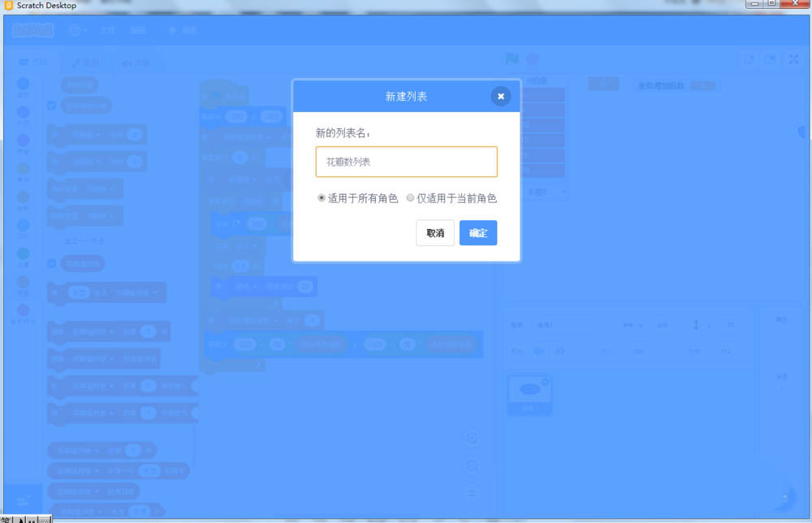Switch to the 造型 (Costumes) tab
The image size is (812, 523).
point(87,62)
